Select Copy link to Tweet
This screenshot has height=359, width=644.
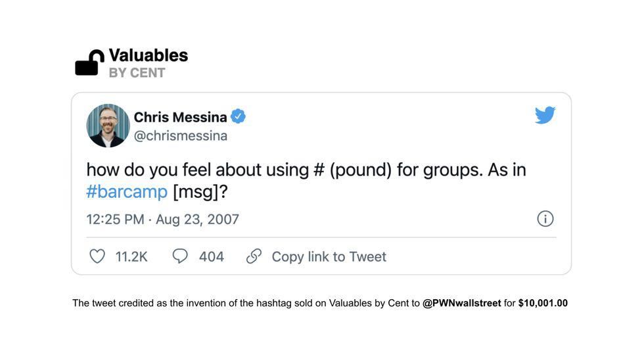click(x=329, y=256)
